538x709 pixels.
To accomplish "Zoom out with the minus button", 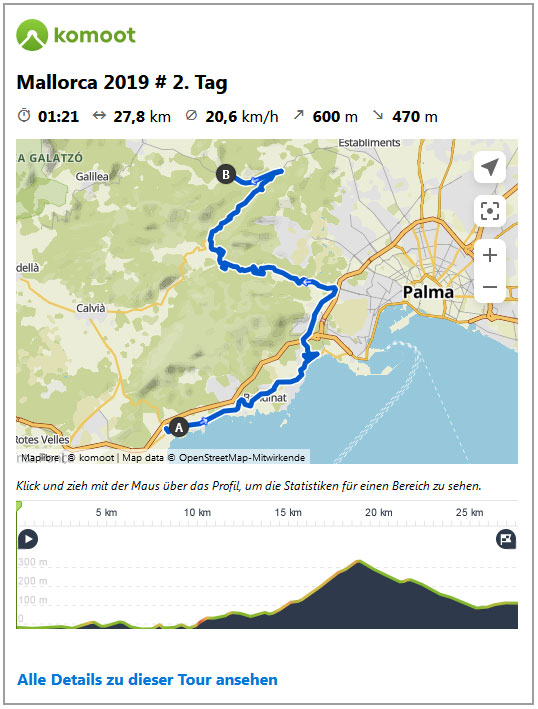I will [x=490, y=287].
